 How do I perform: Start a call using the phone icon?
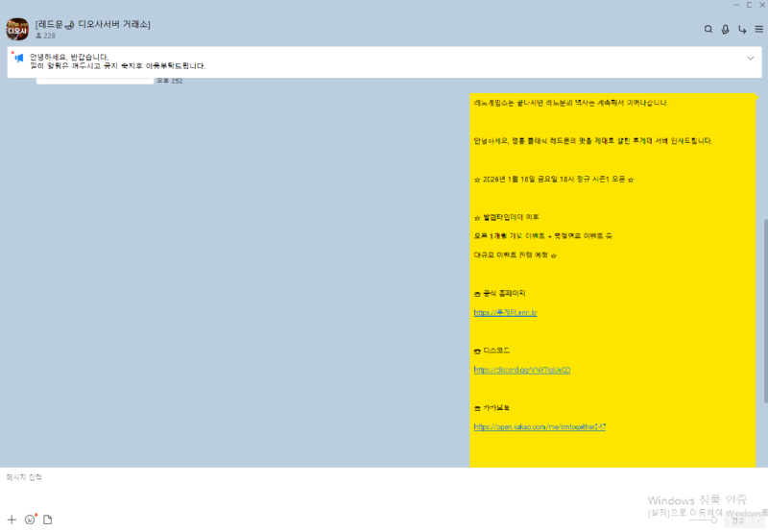click(x=742, y=30)
